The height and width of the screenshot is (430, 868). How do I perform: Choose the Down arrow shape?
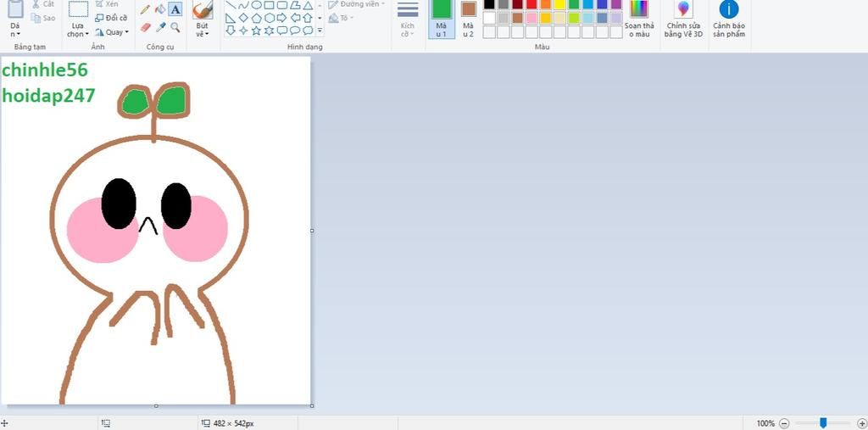[x=231, y=31]
